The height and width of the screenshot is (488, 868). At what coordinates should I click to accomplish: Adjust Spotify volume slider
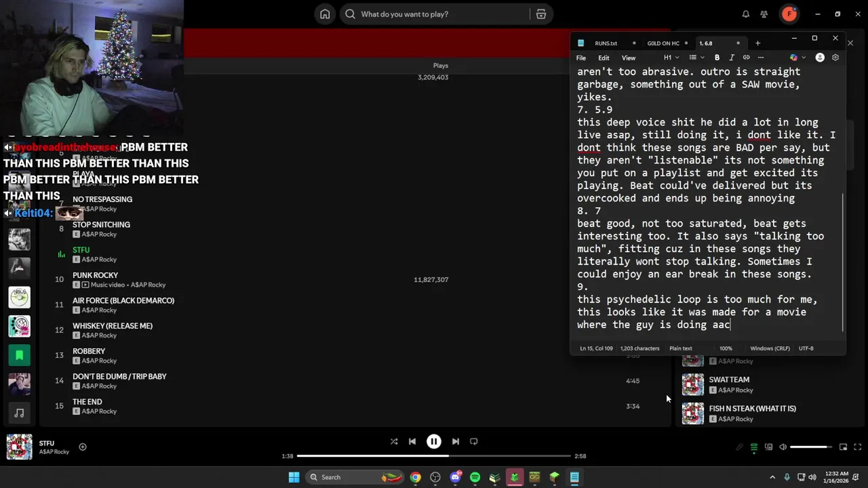(810, 447)
